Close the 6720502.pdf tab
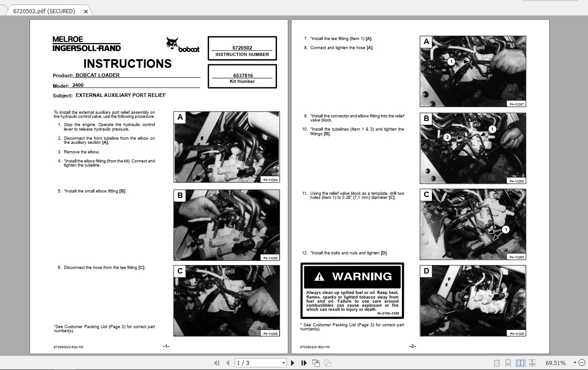Image resolution: width=588 pixels, height=370 pixels. coord(86,11)
